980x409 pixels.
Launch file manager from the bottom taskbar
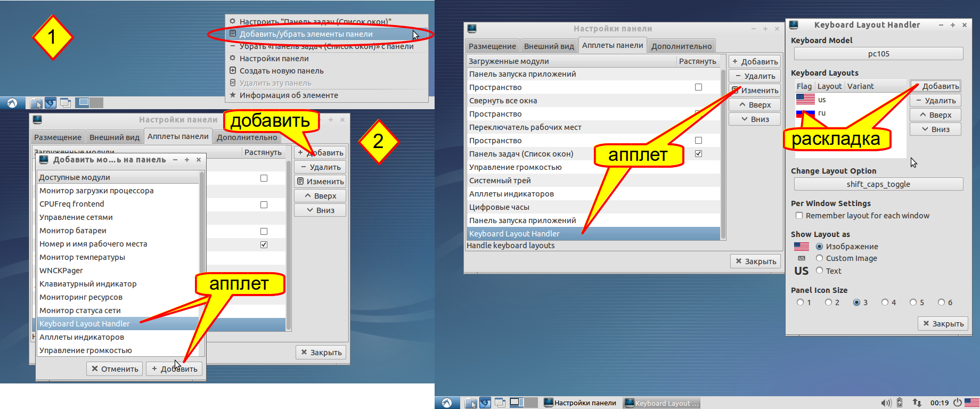click(x=471, y=403)
